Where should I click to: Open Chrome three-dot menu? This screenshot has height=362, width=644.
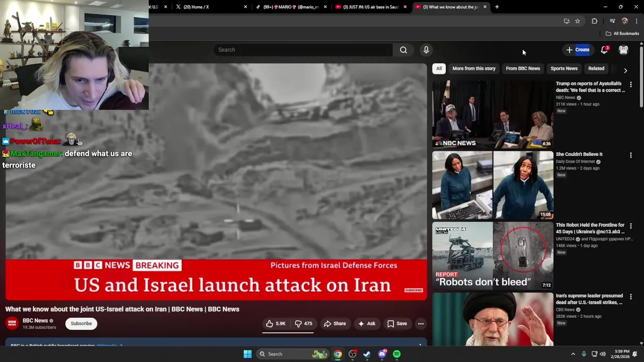636,21
